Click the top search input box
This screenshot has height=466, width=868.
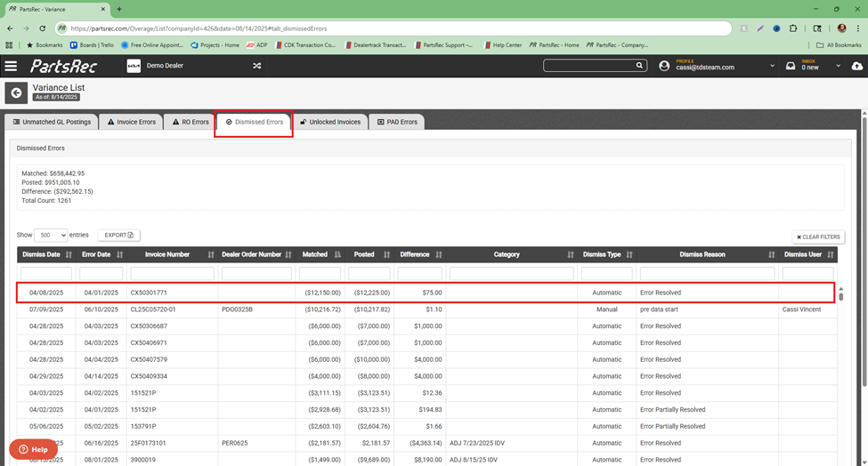[589, 66]
